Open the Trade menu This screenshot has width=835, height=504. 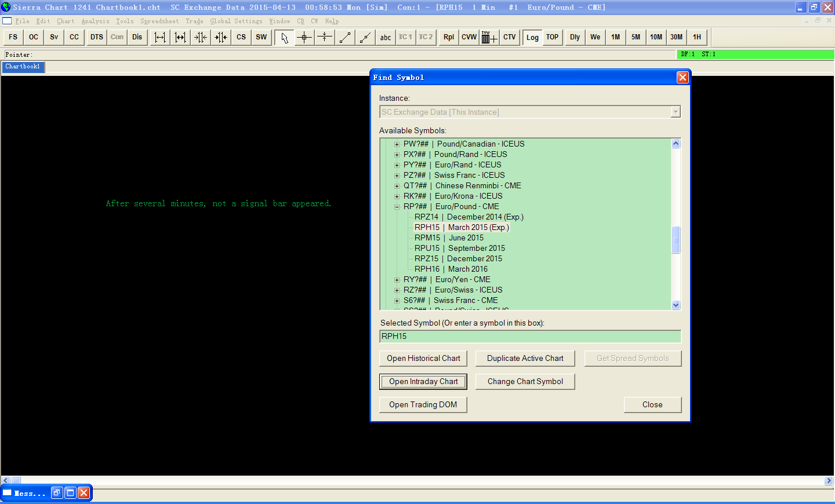[x=194, y=21]
